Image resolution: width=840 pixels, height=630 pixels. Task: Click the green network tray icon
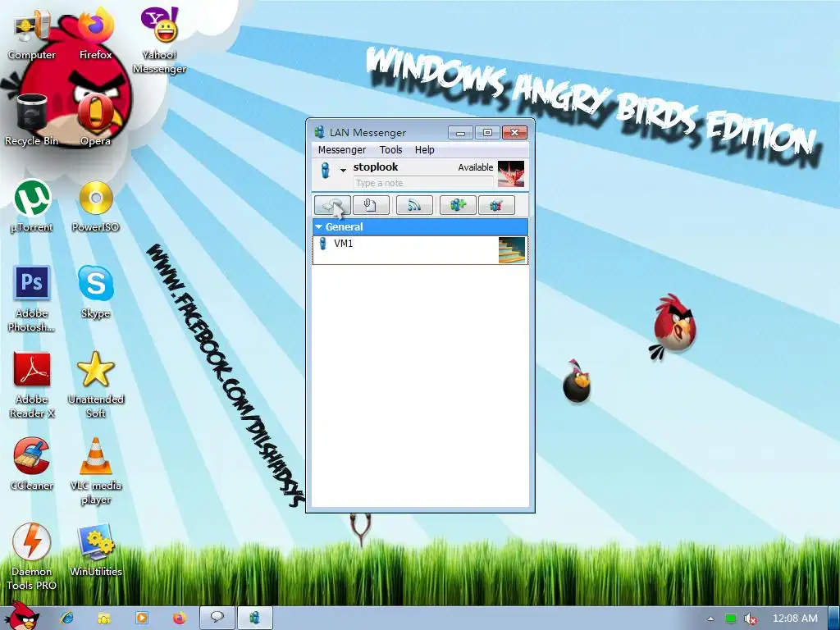click(731, 619)
